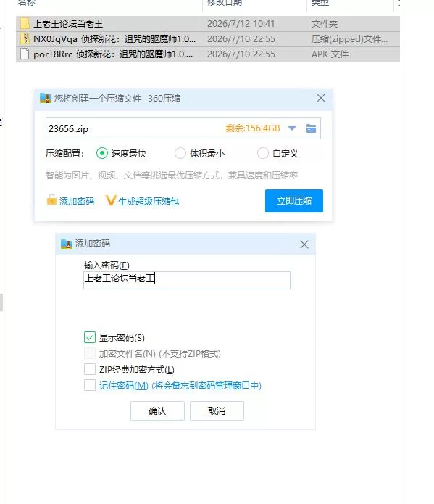Click the 360压缩 icon in the compression dialog title
Image resolution: width=434 pixels, height=504 pixels.
46,99
